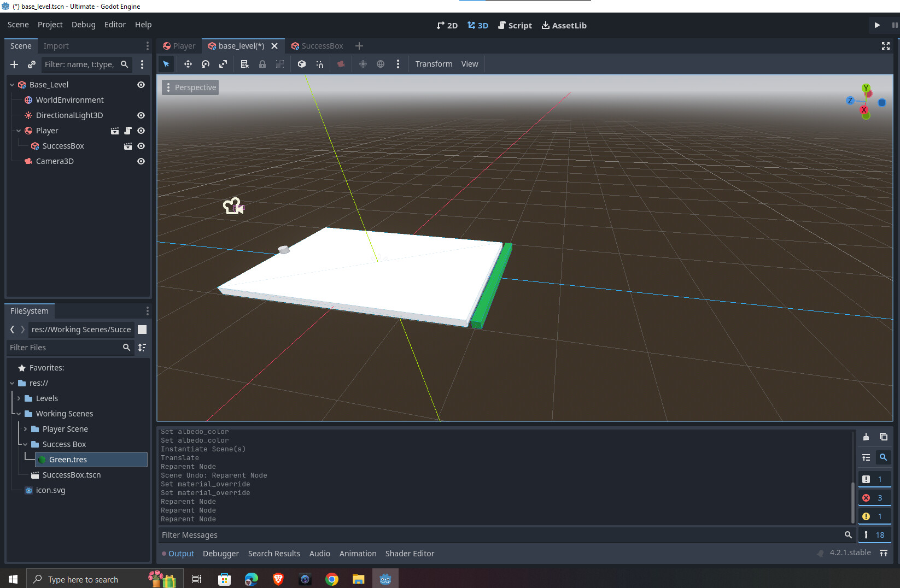This screenshot has width=900, height=588.
Task: Hide the SuccessBox node
Action: (x=141, y=146)
